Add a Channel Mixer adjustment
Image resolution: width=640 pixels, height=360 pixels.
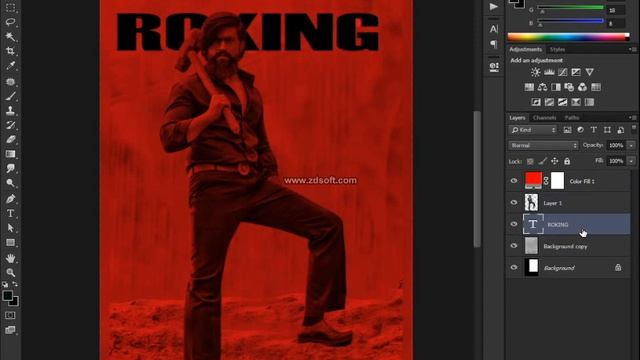582,87
